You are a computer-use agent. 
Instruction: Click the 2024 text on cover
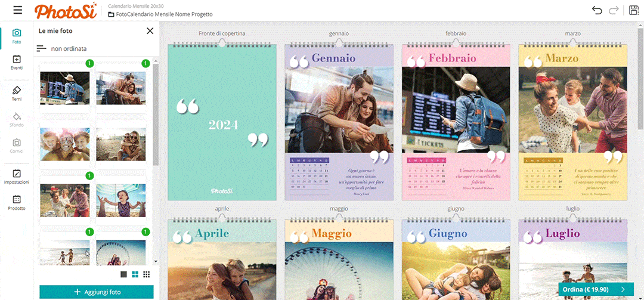[223, 125]
